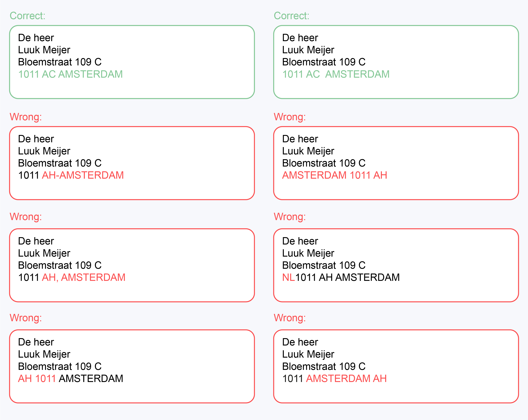Click the red "NL" country prefix

click(288, 278)
